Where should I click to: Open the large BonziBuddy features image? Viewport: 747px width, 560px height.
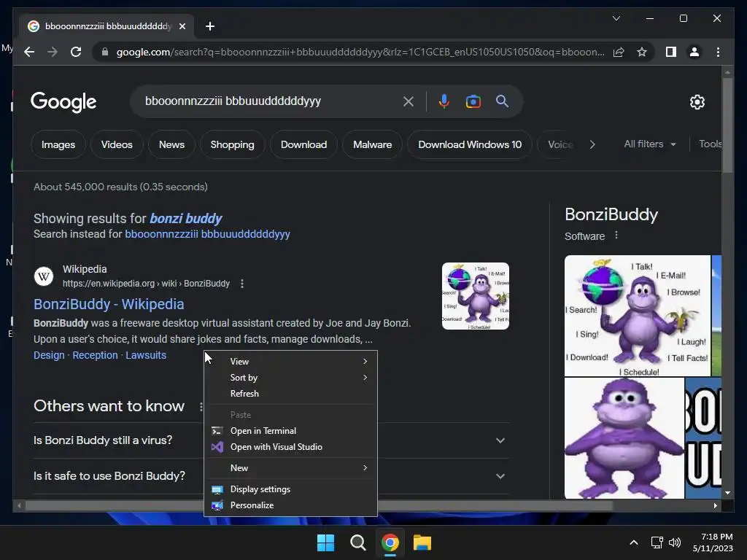coord(638,316)
